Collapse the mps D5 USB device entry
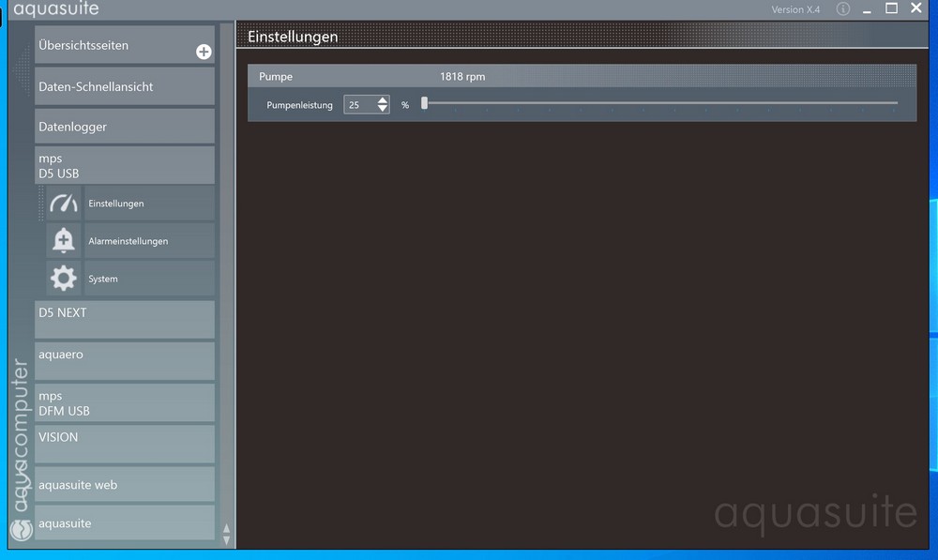 tap(125, 166)
